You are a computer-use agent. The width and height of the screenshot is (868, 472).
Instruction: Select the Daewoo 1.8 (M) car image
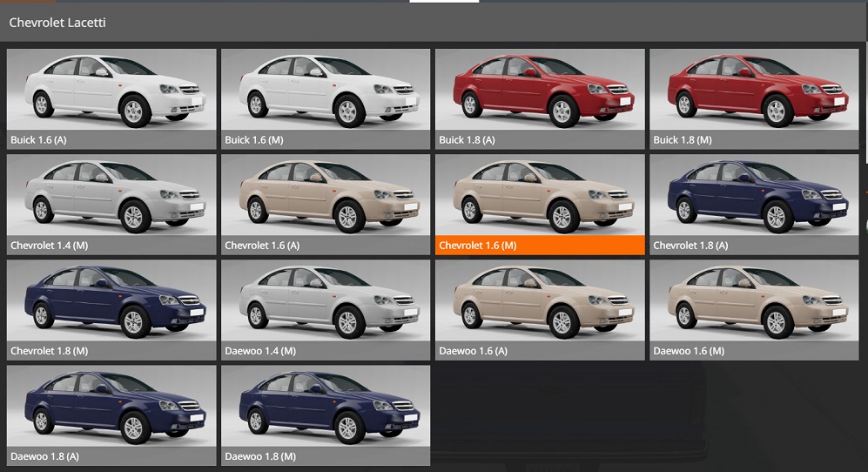coord(326,406)
